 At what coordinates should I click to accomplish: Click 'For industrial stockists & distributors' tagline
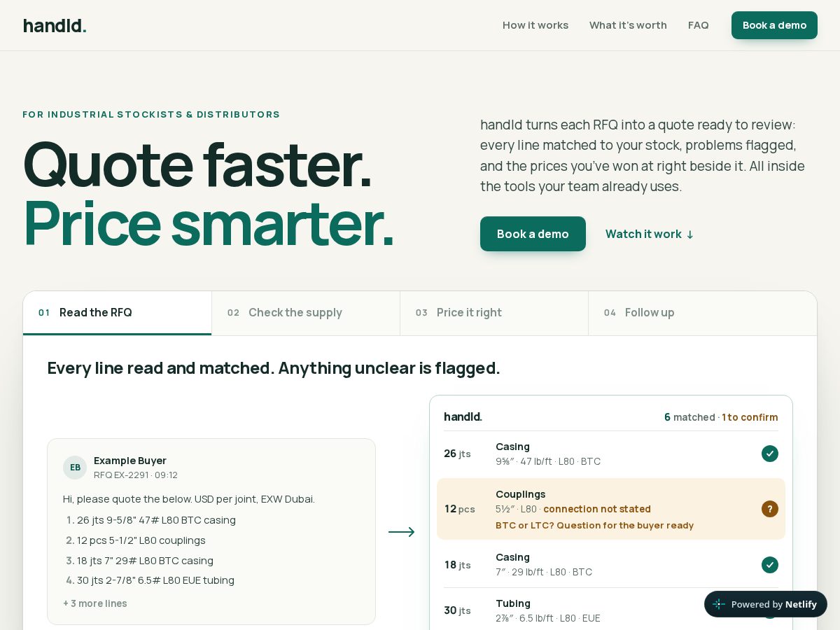pos(151,114)
